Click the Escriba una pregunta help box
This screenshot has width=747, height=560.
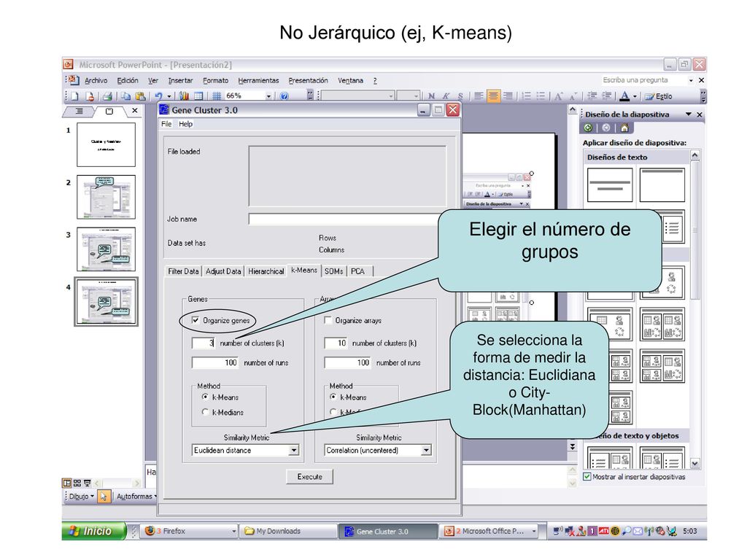click(x=643, y=80)
